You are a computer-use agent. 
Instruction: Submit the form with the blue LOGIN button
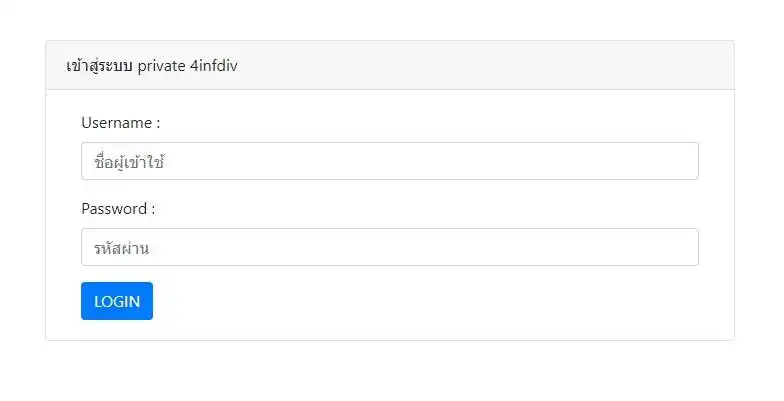[117, 301]
